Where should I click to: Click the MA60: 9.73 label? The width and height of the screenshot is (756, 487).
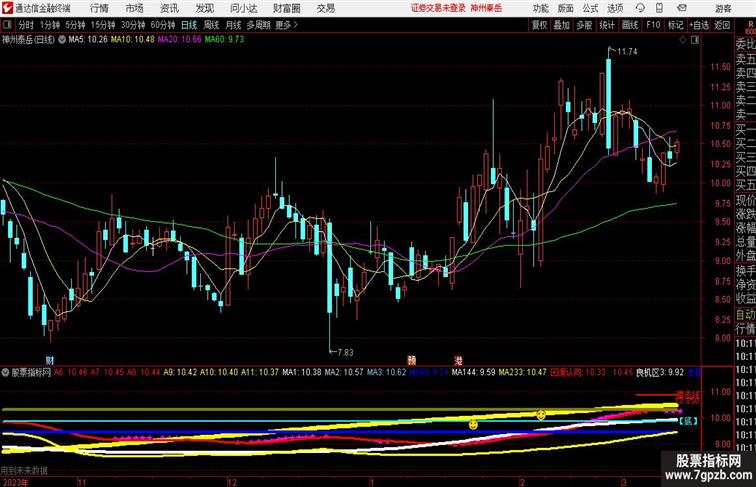tap(224, 40)
